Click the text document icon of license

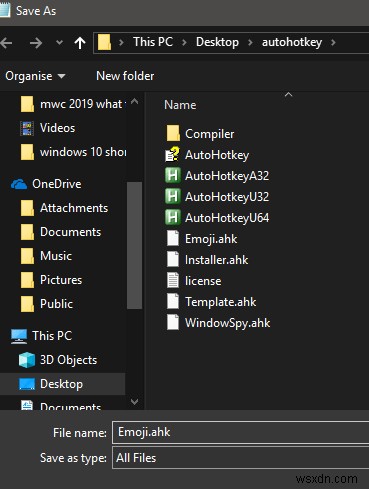[173, 280]
